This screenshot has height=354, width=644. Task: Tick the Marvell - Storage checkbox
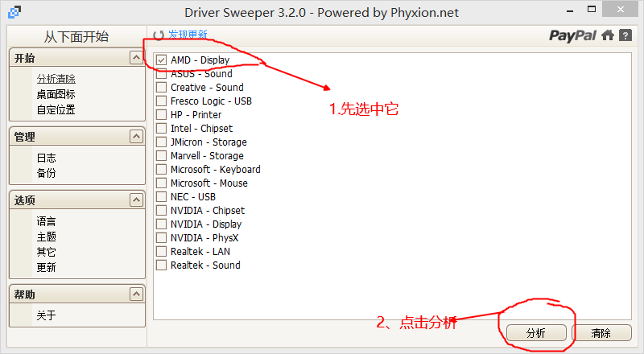(162, 155)
